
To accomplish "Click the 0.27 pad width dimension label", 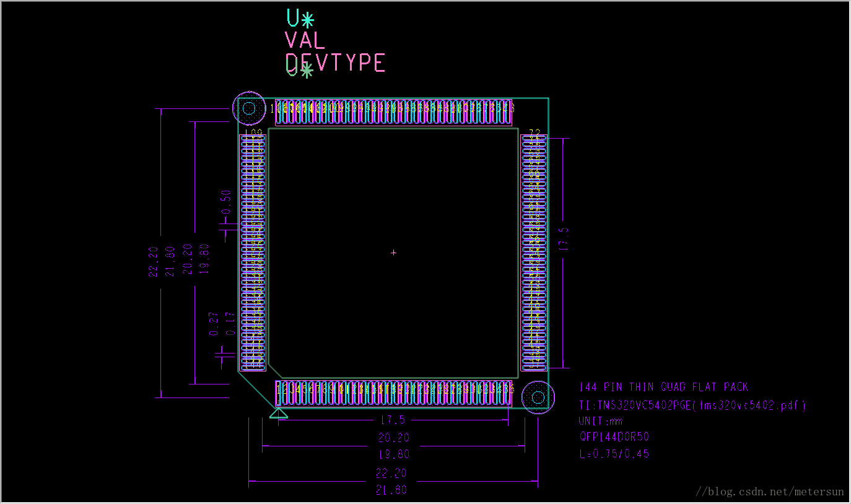I will (x=214, y=324).
